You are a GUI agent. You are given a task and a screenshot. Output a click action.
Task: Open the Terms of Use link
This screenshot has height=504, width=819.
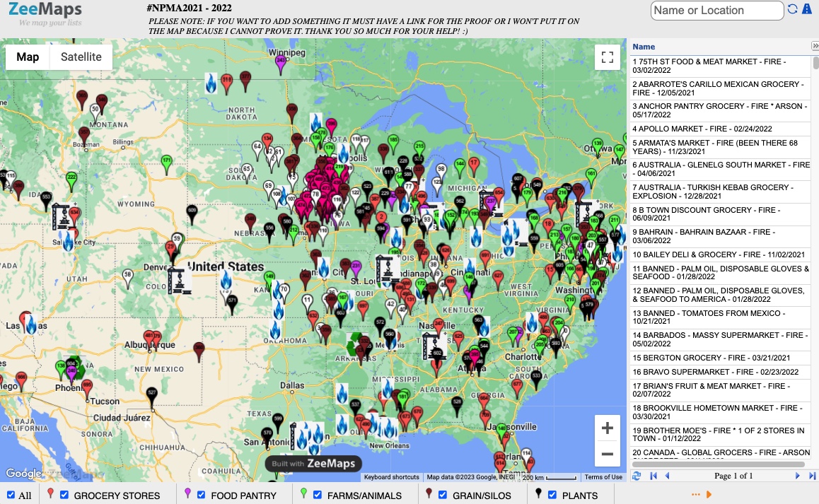pos(603,477)
